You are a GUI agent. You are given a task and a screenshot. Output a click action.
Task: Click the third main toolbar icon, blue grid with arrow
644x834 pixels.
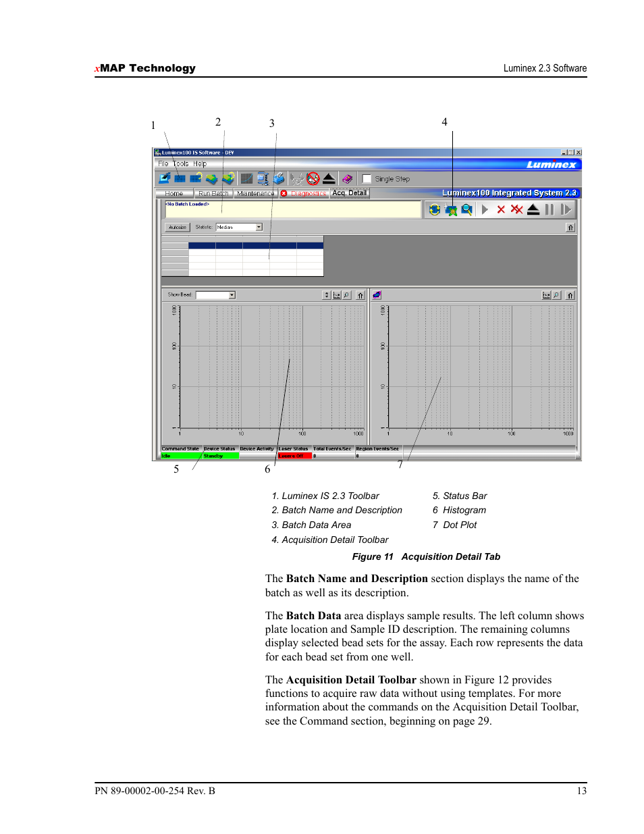[196, 178]
